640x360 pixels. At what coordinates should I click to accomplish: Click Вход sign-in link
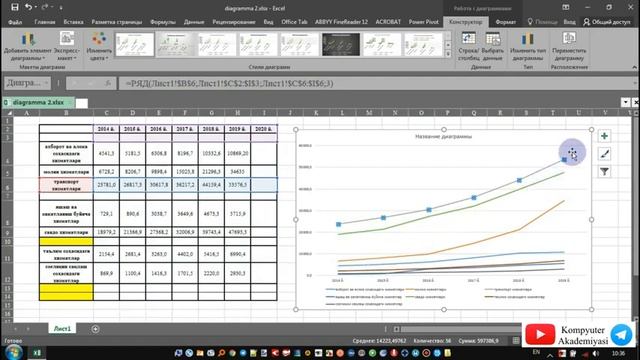(x=570, y=22)
